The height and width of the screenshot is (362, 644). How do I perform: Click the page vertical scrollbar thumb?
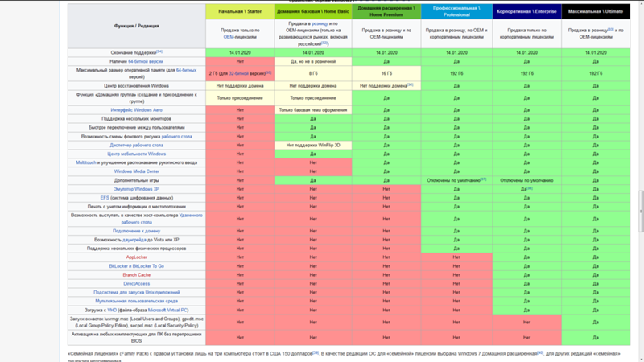click(x=641, y=212)
